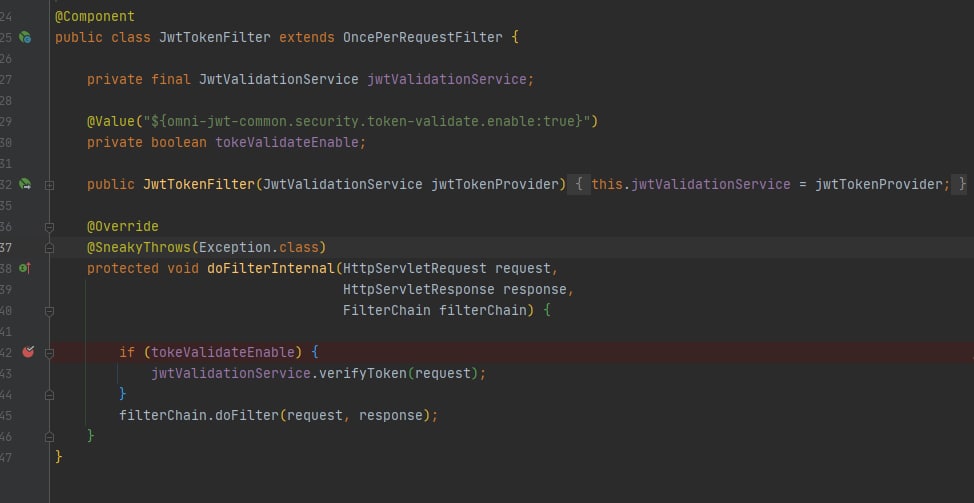The height and width of the screenshot is (503, 974).
Task: Click the request argument inside verifyToken
Action: (442, 373)
